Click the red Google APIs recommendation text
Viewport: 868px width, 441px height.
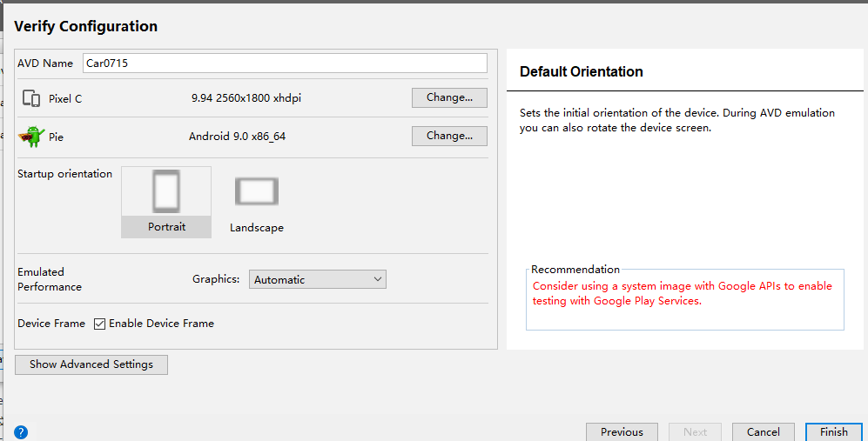point(682,293)
